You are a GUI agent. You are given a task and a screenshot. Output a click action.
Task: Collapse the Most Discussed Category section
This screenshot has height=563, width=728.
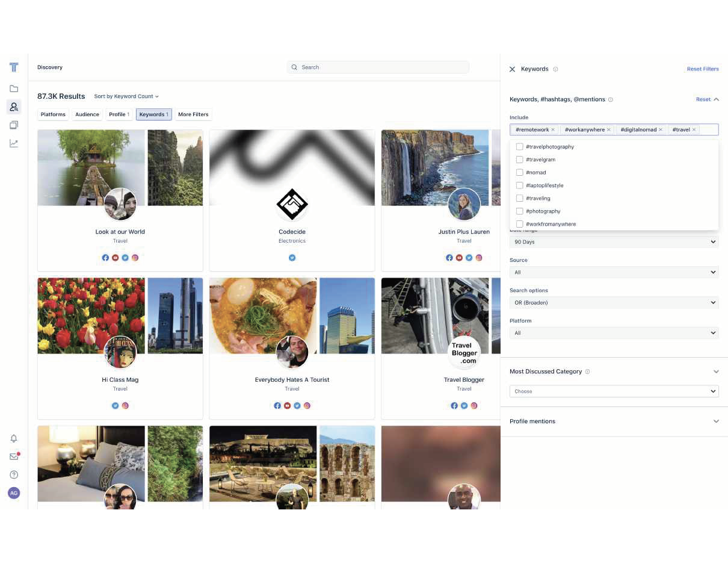click(x=716, y=372)
